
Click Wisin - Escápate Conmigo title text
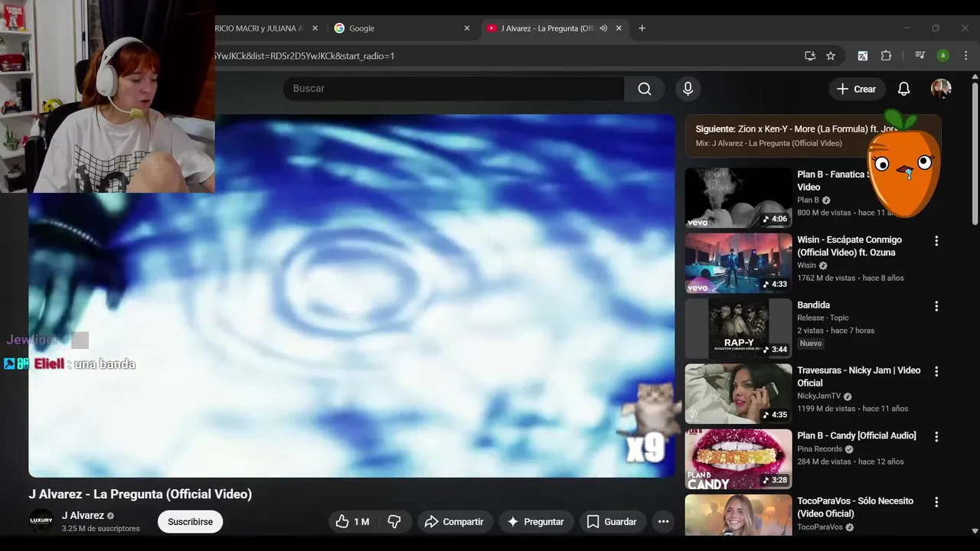pos(849,246)
